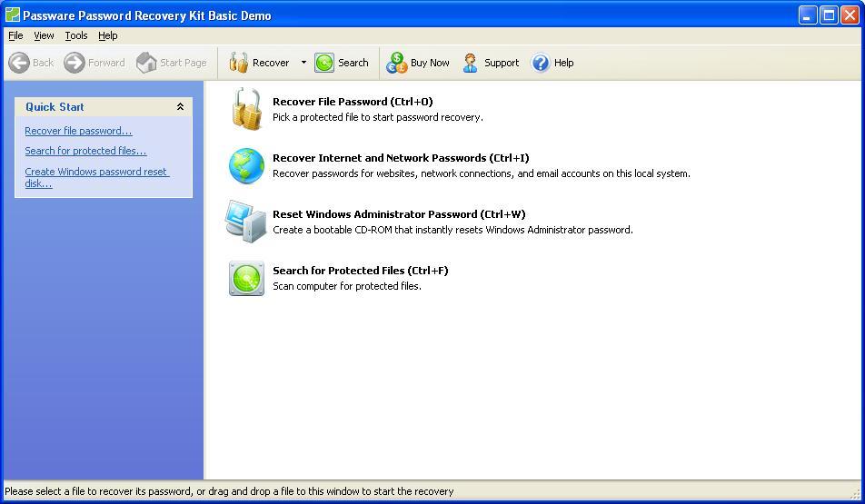Follow the 'Search for protected files...' link
The image size is (865, 504).
tap(85, 151)
